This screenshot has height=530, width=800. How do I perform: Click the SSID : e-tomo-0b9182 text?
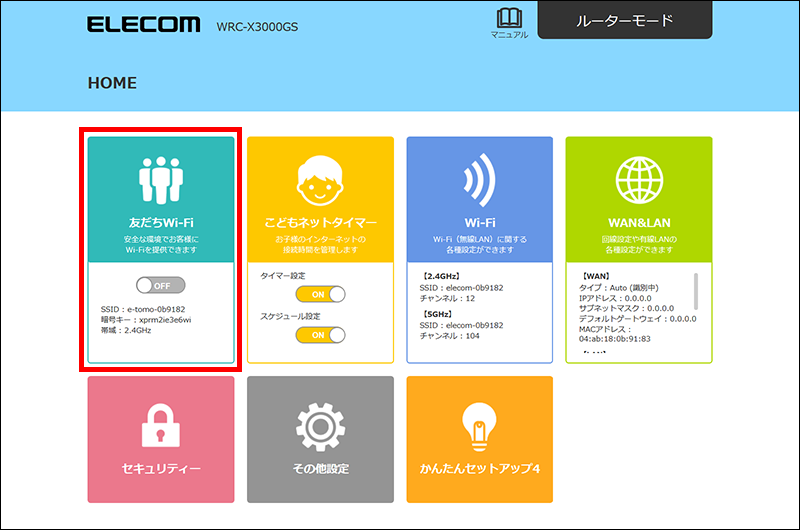(143, 309)
